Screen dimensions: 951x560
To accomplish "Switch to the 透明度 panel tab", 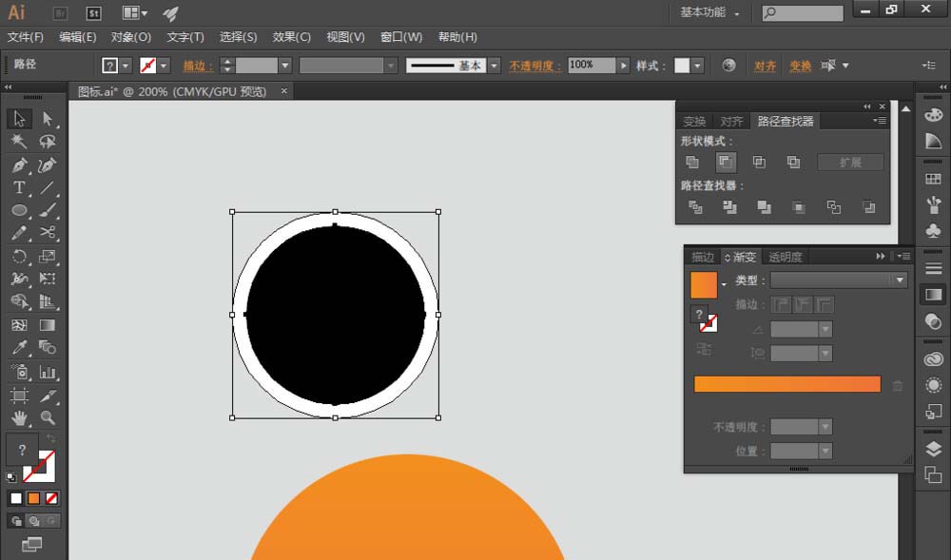I will click(786, 257).
